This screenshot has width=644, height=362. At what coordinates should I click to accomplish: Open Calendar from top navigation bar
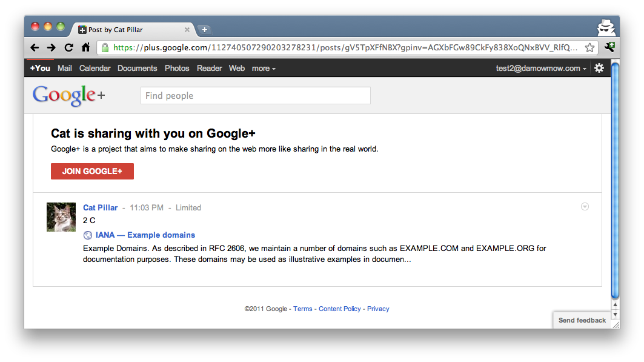coord(95,69)
